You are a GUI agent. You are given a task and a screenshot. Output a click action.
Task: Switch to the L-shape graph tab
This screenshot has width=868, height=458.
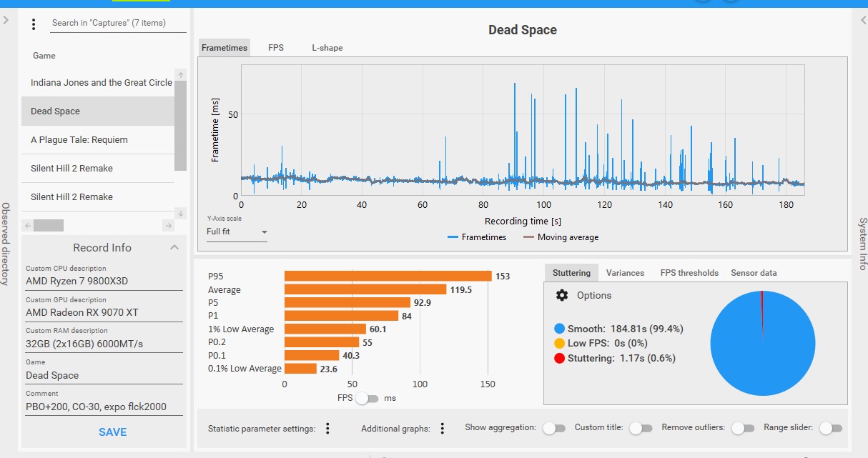coord(327,48)
